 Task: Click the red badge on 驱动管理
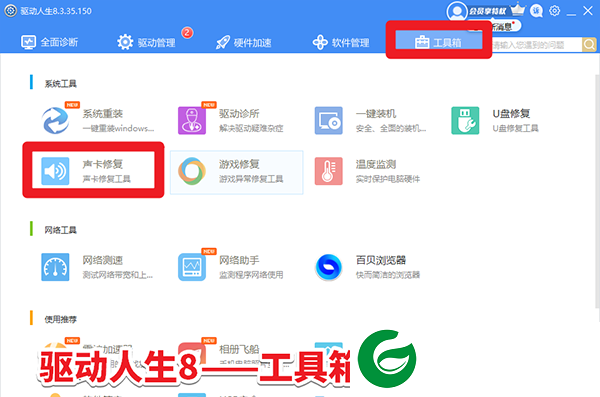[187, 33]
